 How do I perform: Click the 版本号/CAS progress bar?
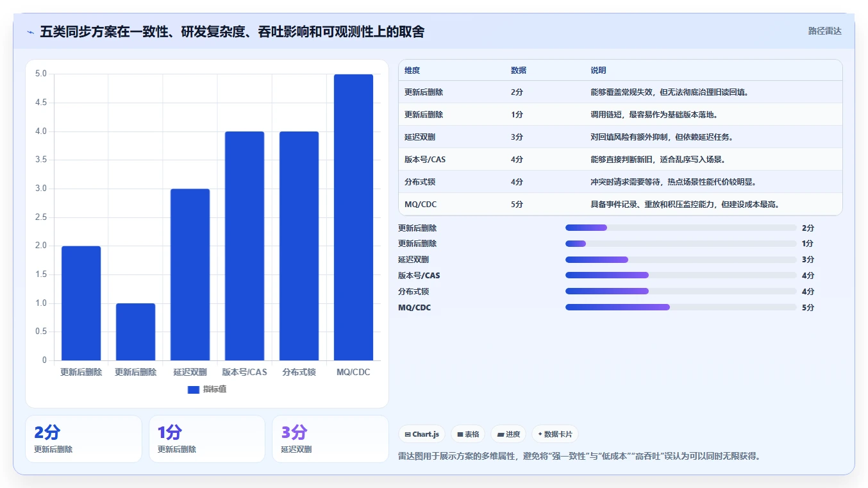[x=681, y=275]
